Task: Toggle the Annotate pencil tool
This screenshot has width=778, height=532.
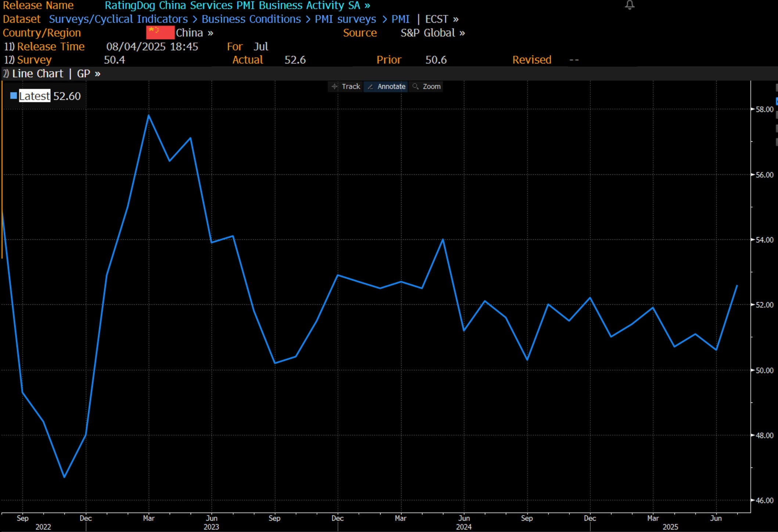Action: 386,87
